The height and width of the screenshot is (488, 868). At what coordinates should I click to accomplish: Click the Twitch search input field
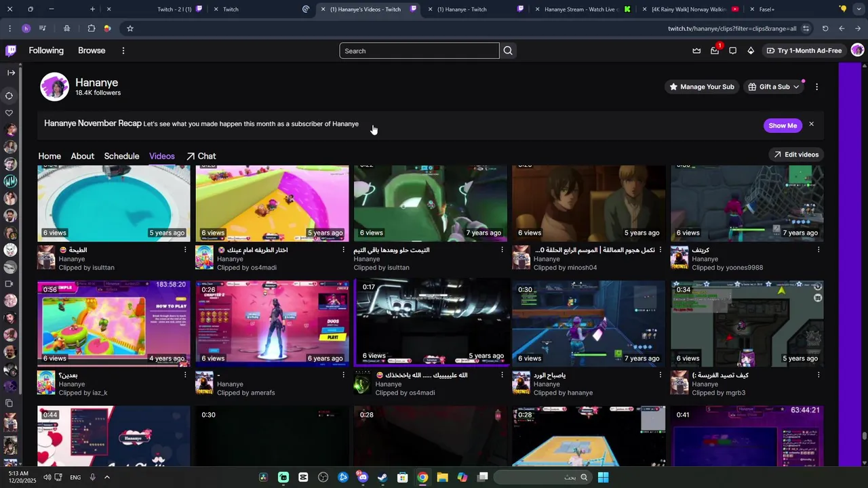419,51
